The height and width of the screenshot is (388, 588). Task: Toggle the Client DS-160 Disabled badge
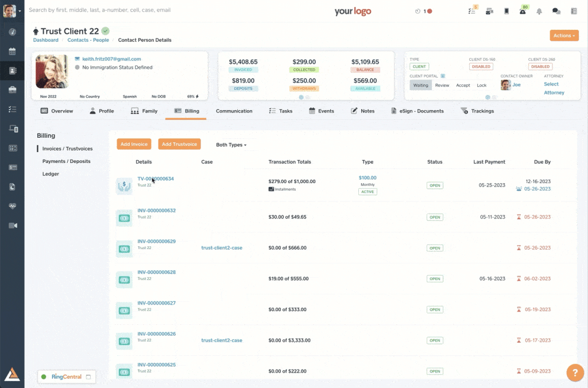481,67
